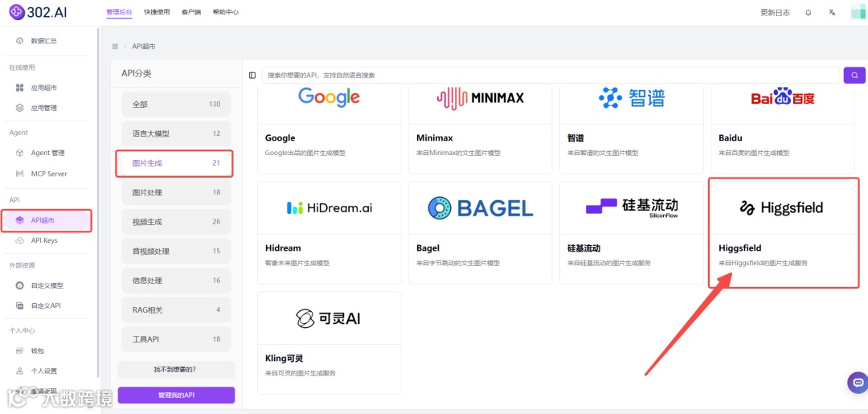Open the Bagel card
The image size is (868, 414).
pyautogui.click(x=481, y=232)
